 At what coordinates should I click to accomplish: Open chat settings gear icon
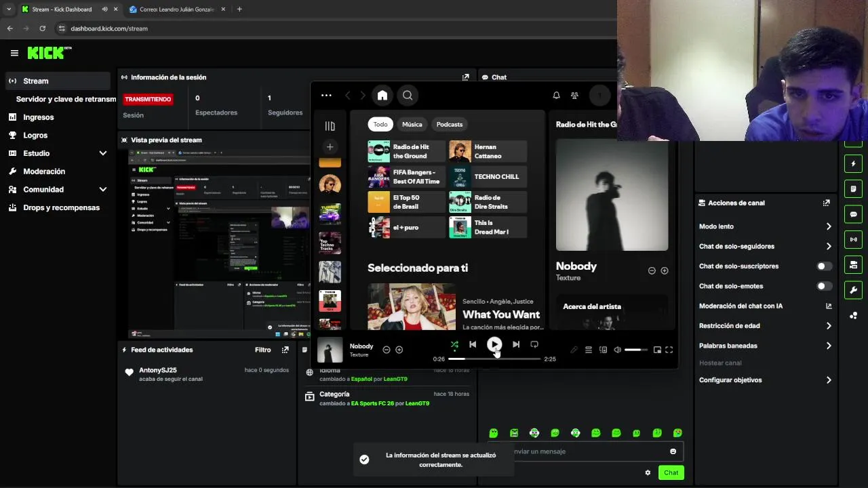pyautogui.click(x=648, y=472)
